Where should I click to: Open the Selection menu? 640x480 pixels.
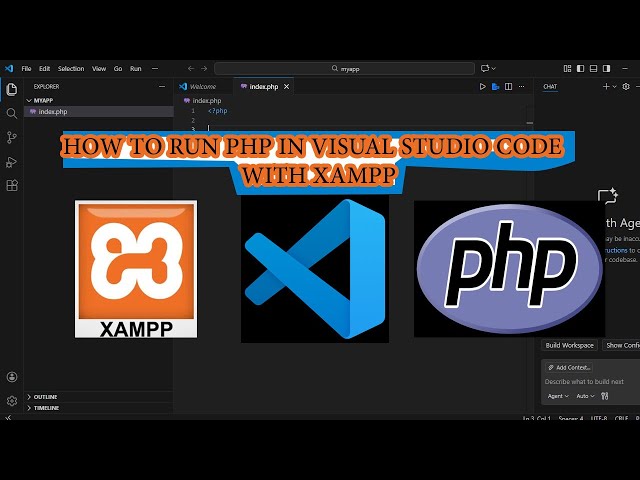point(71,69)
